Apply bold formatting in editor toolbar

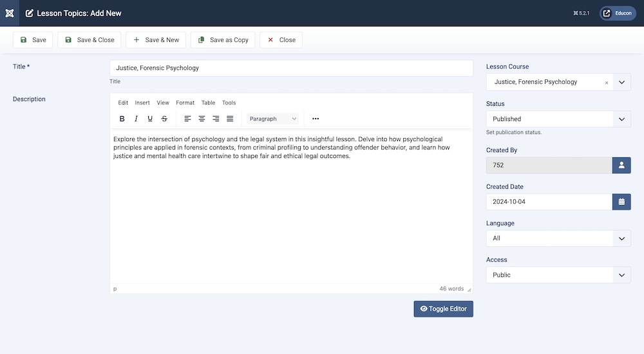click(x=122, y=119)
